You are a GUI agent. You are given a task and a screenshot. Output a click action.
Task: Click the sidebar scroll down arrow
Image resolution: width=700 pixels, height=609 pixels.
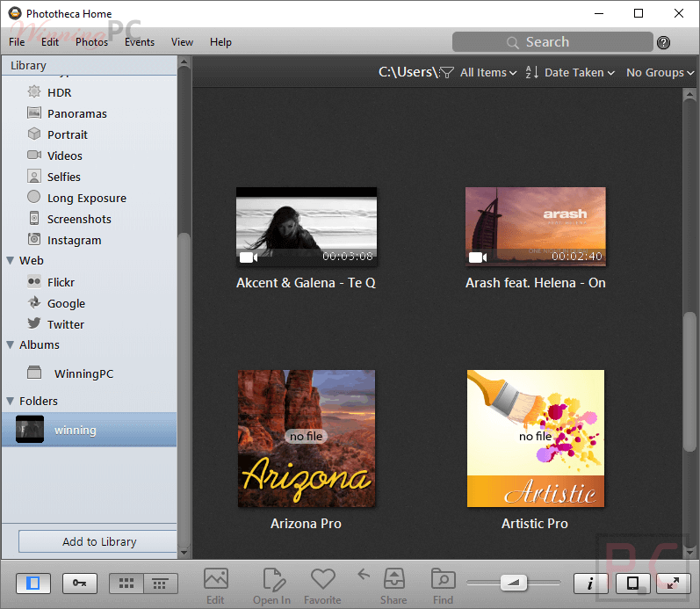(x=184, y=553)
